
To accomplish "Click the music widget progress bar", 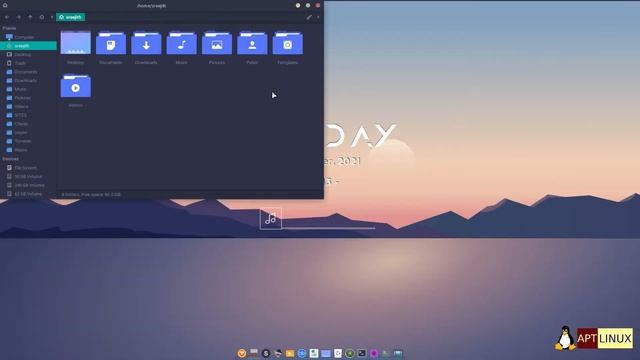I will click(x=329, y=228).
